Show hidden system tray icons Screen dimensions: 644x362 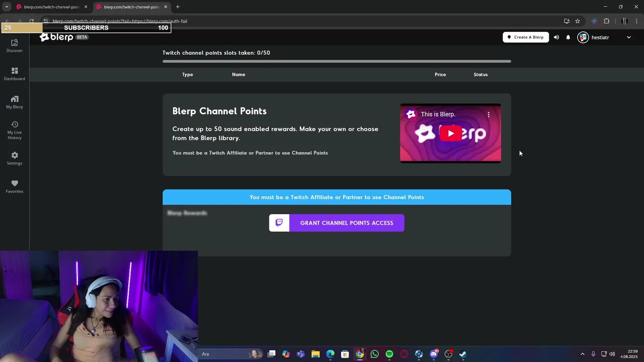pos(583,354)
